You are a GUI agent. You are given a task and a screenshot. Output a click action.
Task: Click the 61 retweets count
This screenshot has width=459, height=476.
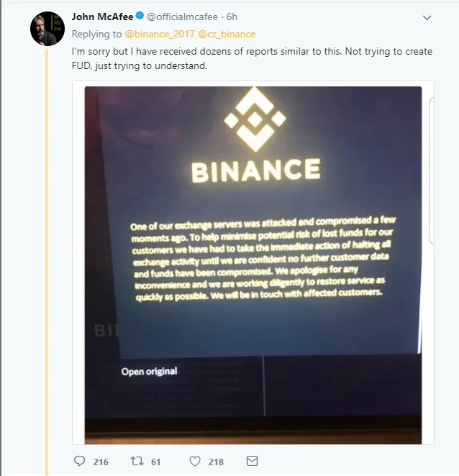click(x=155, y=462)
